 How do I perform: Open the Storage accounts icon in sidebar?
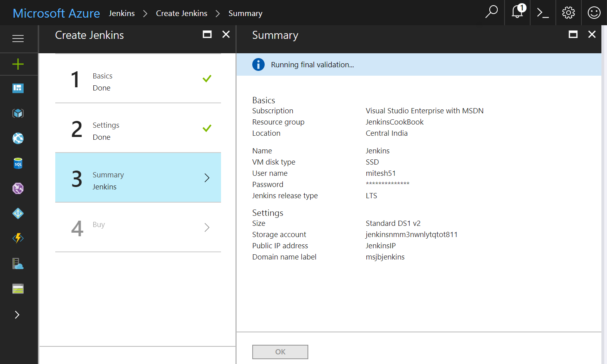18,289
